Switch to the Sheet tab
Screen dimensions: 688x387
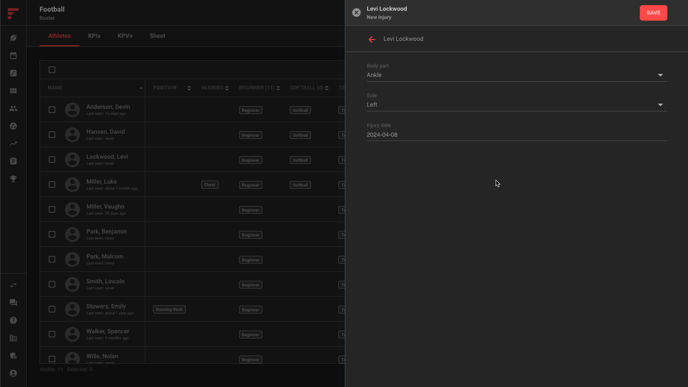tap(157, 36)
